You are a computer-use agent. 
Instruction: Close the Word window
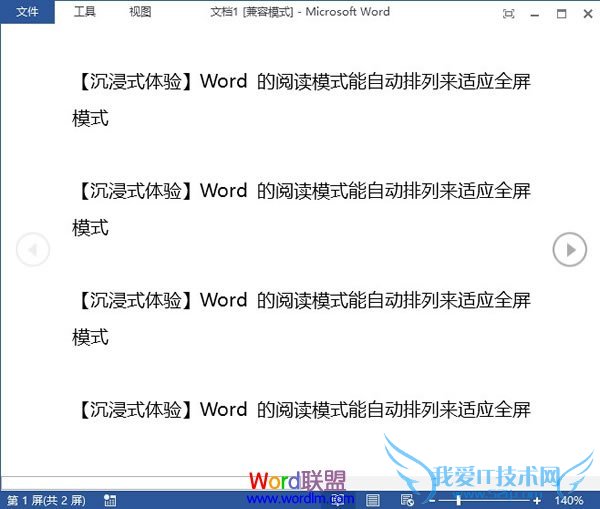(588, 14)
